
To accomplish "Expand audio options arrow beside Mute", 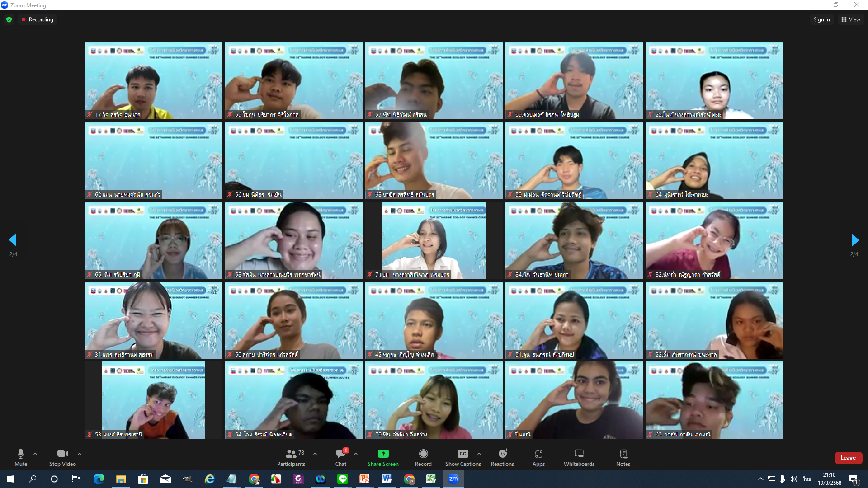I will (35, 454).
